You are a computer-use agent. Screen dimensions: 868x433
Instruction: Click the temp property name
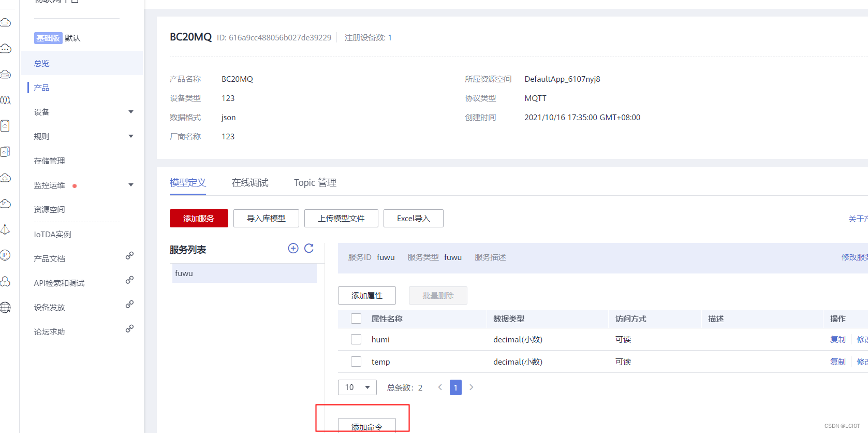point(381,362)
